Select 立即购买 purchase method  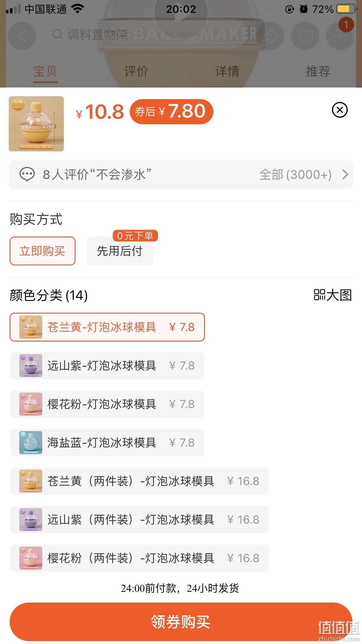[x=43, y=251]
